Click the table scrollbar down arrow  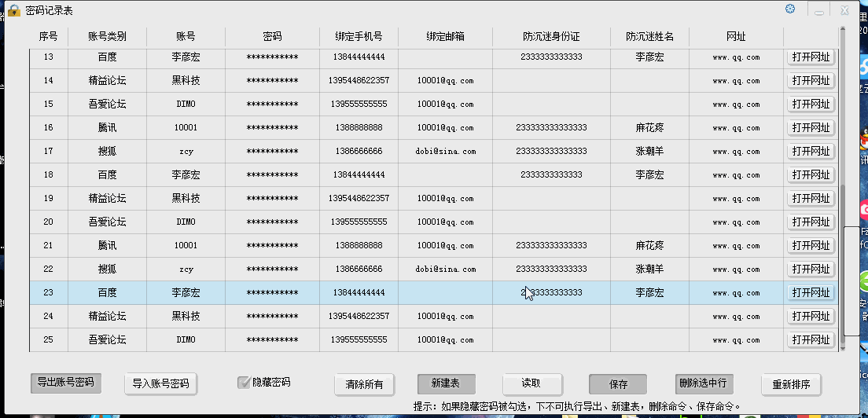pyautogui.click(x=843, y=348)
